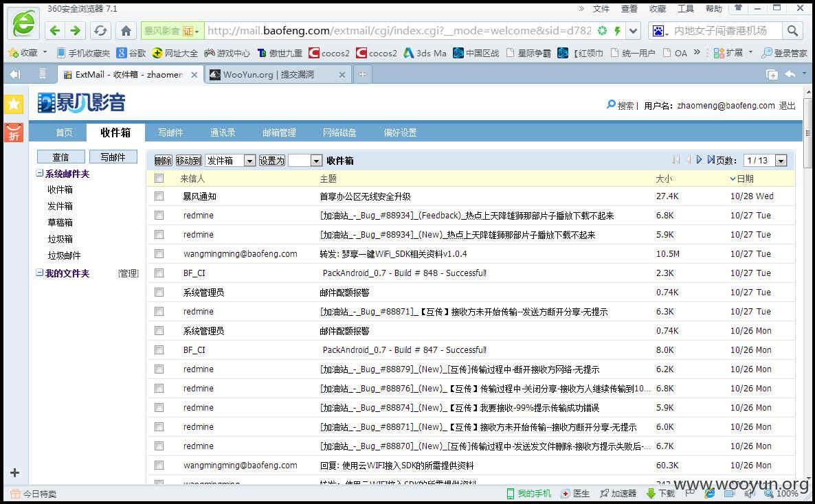This screenshot has width=815, height=504.
Task: Open 谷歌 bookmark
Action: 131,53
